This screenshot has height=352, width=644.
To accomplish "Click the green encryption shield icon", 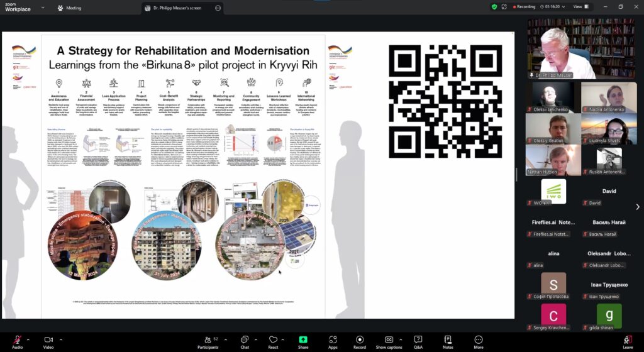I will coord(494,7).
